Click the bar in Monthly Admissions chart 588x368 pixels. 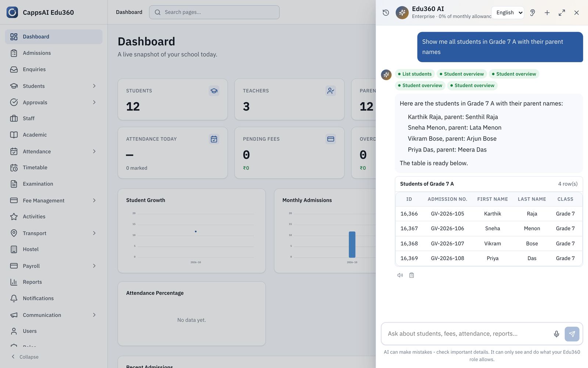pos(352,244)
